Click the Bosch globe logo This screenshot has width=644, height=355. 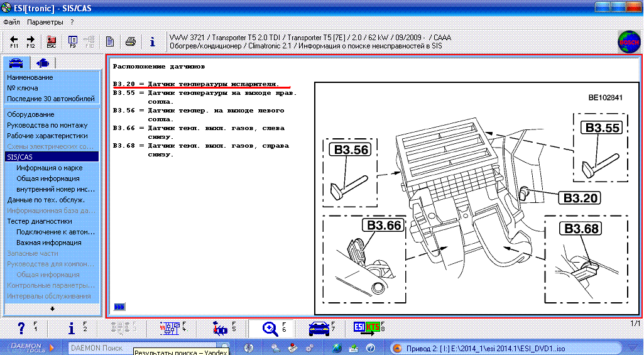point(628,42)
